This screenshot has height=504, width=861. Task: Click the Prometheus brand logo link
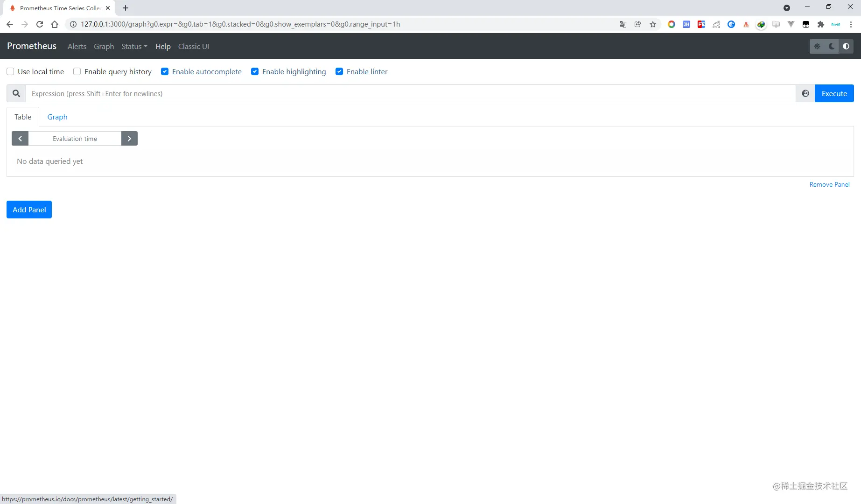pos(32,46)
